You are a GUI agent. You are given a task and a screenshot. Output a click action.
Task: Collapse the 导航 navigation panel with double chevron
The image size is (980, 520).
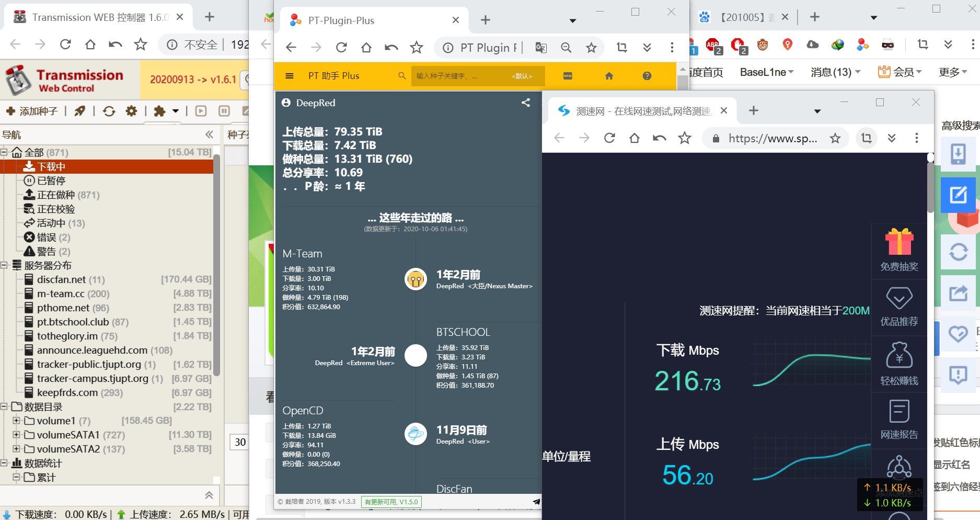(x=210, y=134)
